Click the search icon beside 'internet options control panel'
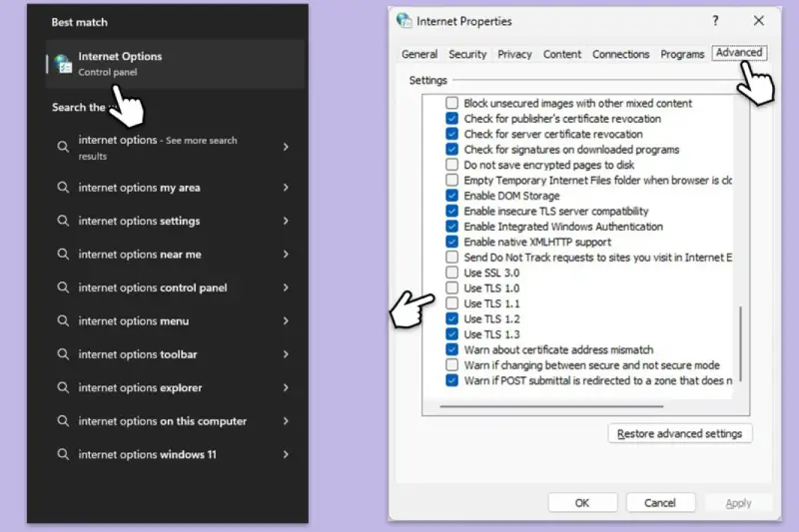The image size is (799, 532). point(63,287)
